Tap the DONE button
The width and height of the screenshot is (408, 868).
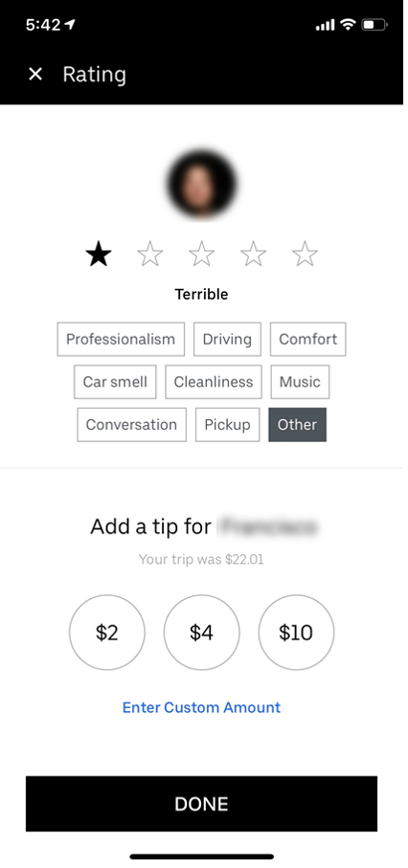click(x=202, y=804)
